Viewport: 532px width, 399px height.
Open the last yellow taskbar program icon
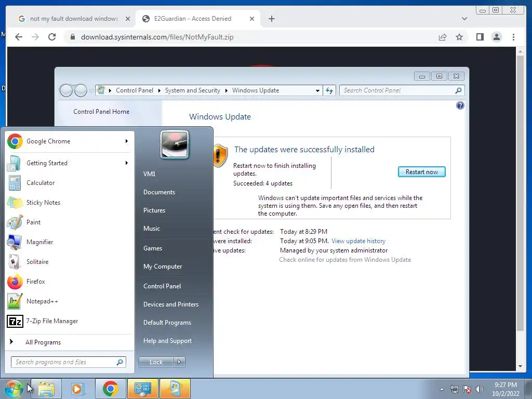point(175,389)
